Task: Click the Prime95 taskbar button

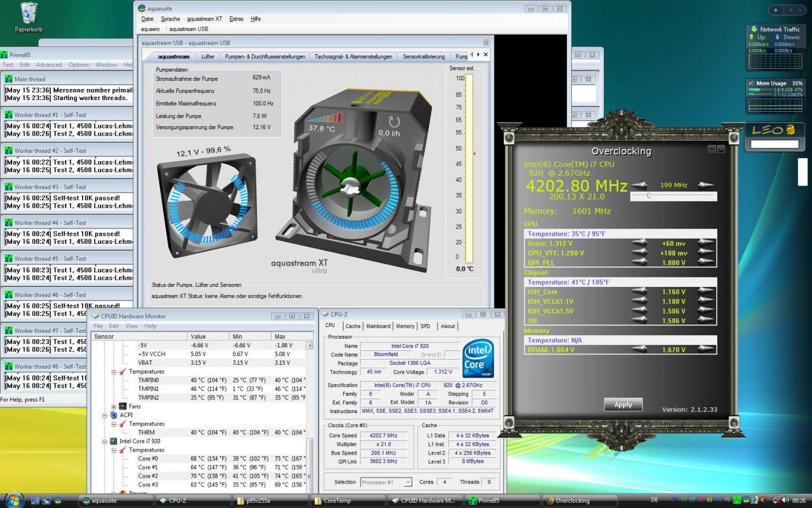Action: (x=501, y=500)
